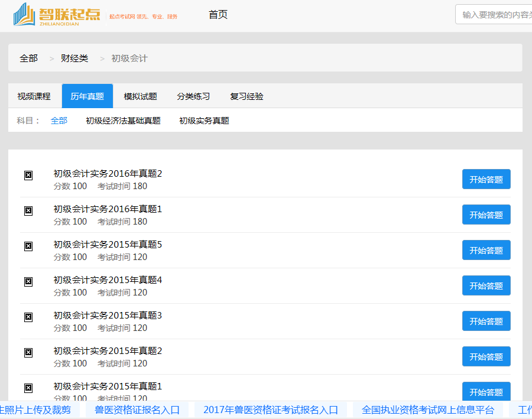Start answering 初级会计实务2016年真题2
532x419 pixels.
coord(486,180)
